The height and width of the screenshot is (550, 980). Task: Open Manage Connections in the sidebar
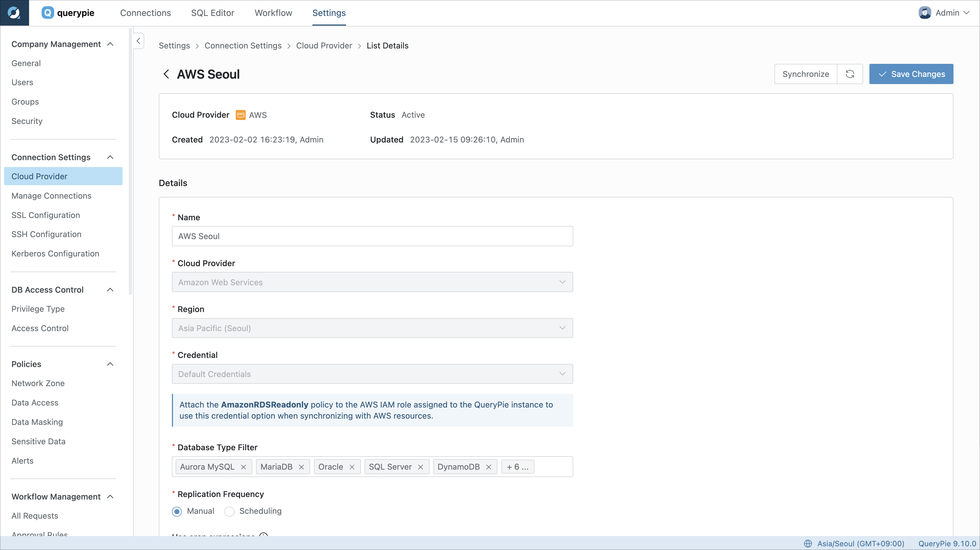click(x=51, y=195)
